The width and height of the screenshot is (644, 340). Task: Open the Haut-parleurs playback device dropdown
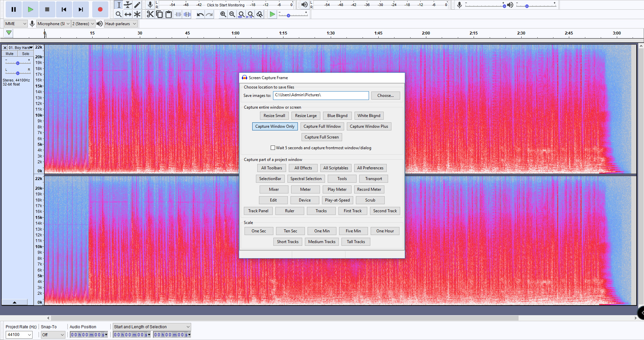point(121,24)
